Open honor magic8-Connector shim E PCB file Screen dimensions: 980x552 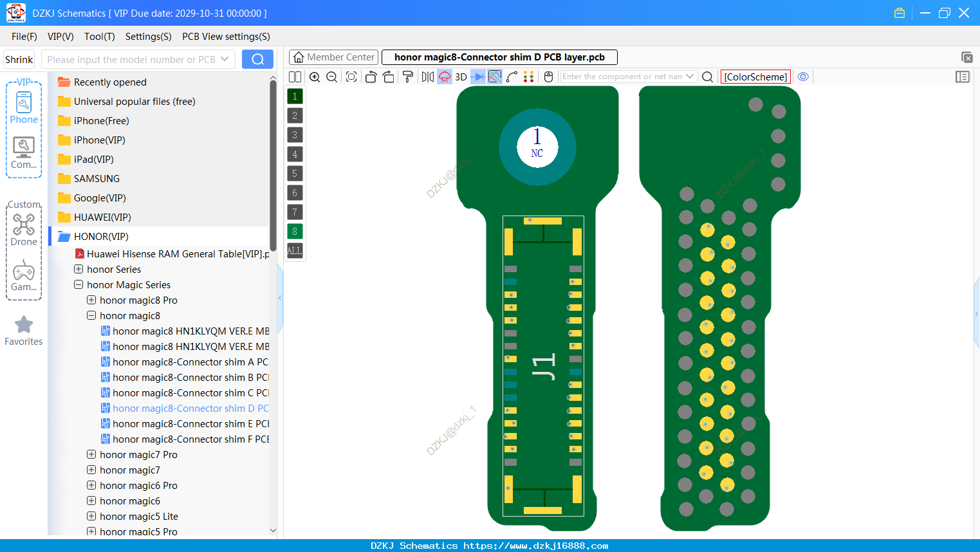coord(185,424)
